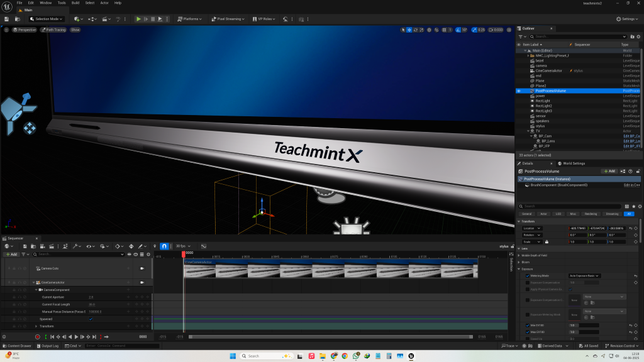Screen dimensions: 644x362
Task: Open the Build menu
Action: (75, 3)
